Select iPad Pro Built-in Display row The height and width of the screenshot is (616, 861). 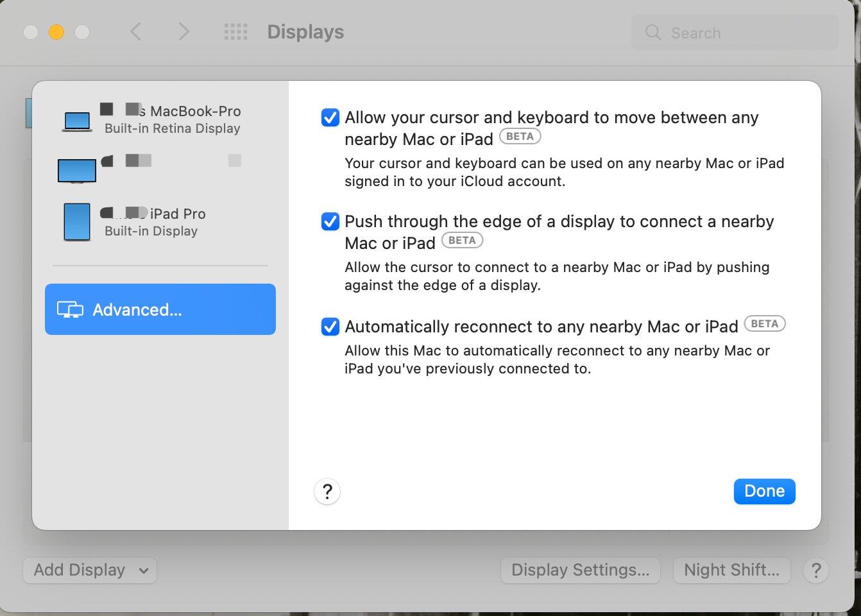tap(160, 222)
